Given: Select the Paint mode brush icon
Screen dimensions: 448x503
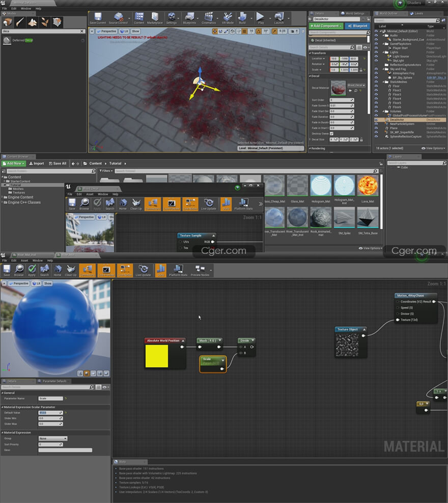Looking at the screenshot, I should [x=20, y=22].
